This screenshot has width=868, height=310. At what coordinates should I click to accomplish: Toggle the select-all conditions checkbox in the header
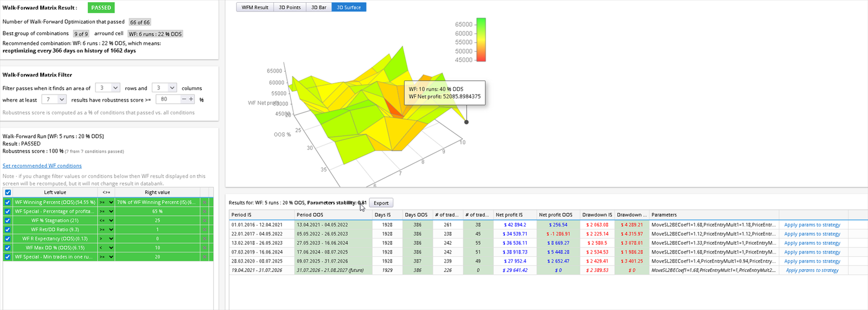coord(8,192)
